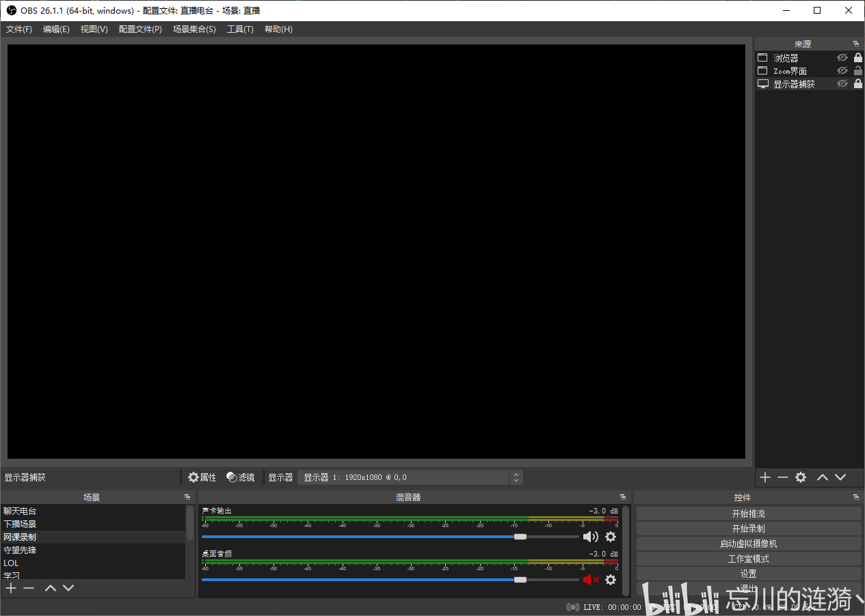Toggle lock on 显示器捕获 source
The width and height of the screenshot is (865, 616).
857,84
